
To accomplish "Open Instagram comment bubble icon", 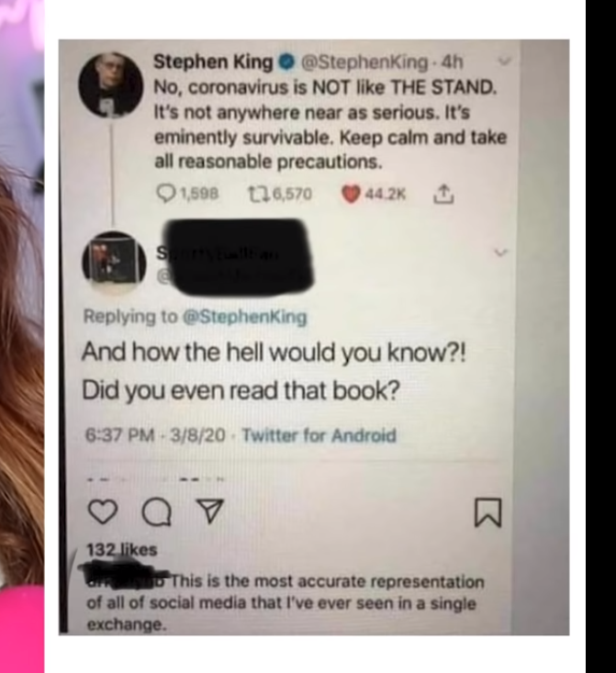I will pyautogui.click(x=157, y=512).
